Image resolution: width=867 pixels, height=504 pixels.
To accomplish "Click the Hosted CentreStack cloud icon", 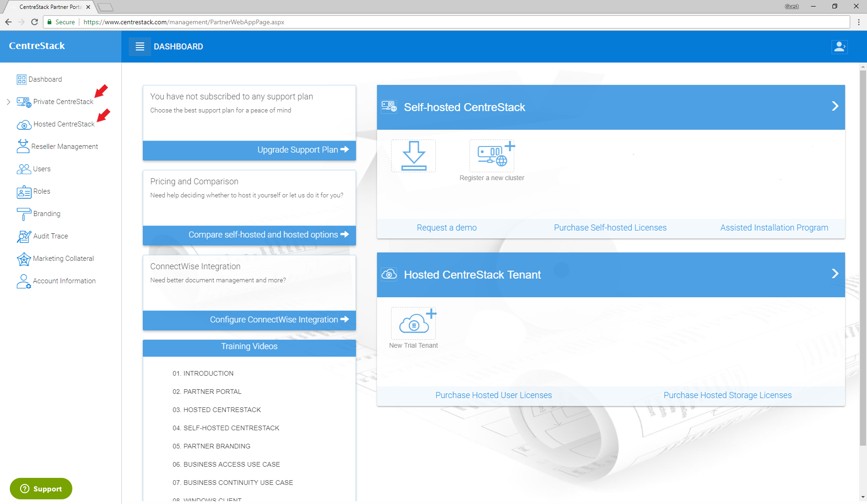I will [x=24, y=125].
